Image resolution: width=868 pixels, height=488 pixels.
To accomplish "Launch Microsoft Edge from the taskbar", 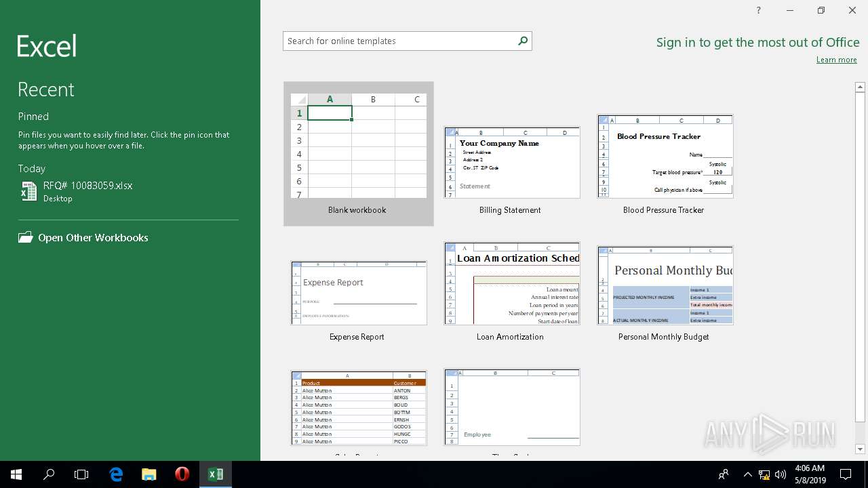I will pos(116,474).
